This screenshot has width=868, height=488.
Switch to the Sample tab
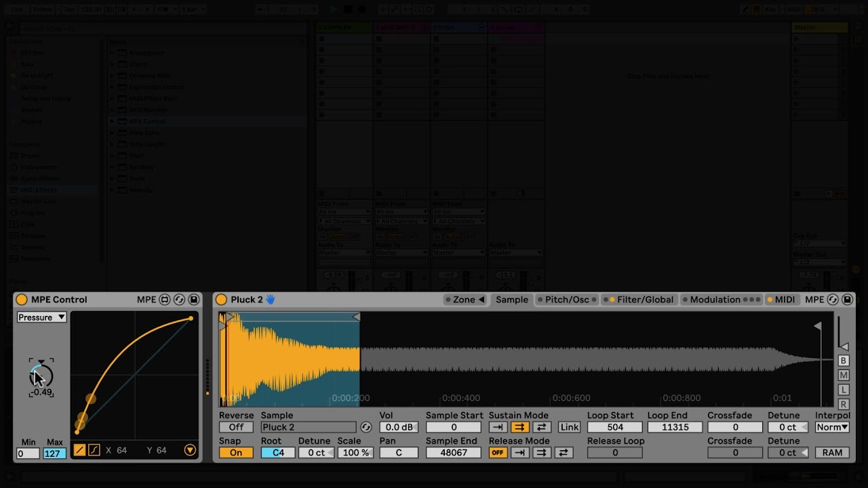tap(512, 300)
